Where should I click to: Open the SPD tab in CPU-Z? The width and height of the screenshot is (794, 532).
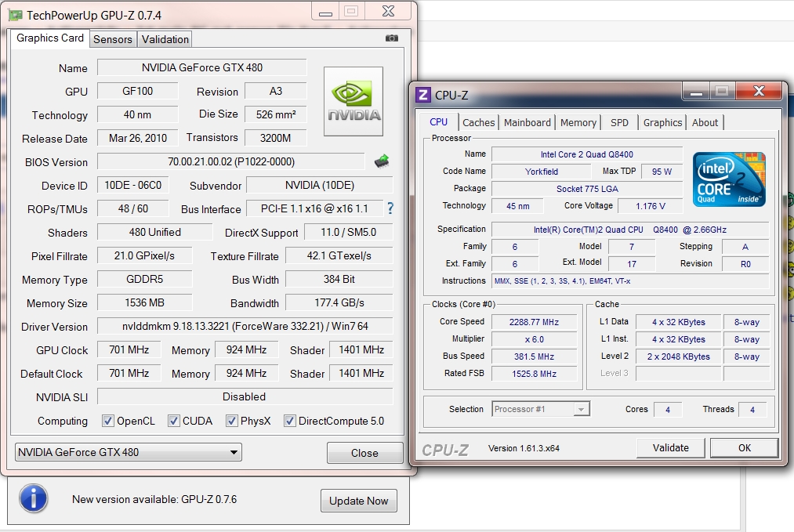[619, 122]
